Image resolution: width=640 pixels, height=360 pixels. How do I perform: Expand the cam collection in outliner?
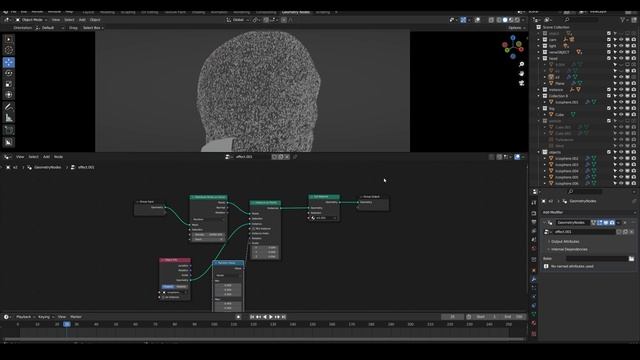click(539, 40)
